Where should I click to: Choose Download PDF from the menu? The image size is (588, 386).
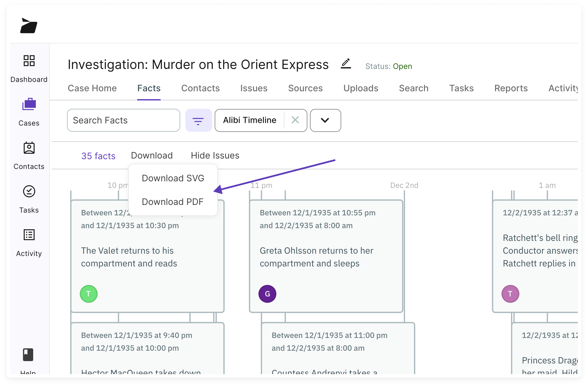(173, 202)
